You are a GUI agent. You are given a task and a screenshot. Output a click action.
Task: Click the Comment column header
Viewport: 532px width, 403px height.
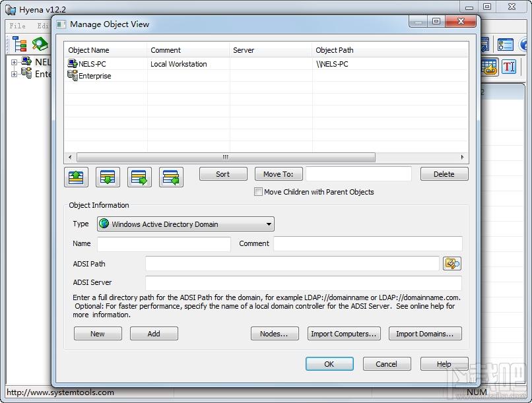click(x=188, y=50)
